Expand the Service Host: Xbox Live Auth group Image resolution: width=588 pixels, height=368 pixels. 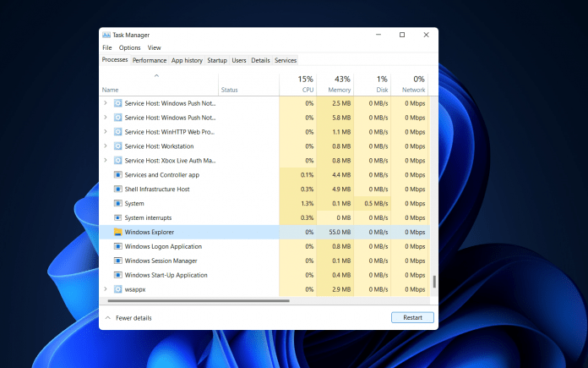point(106,161)
